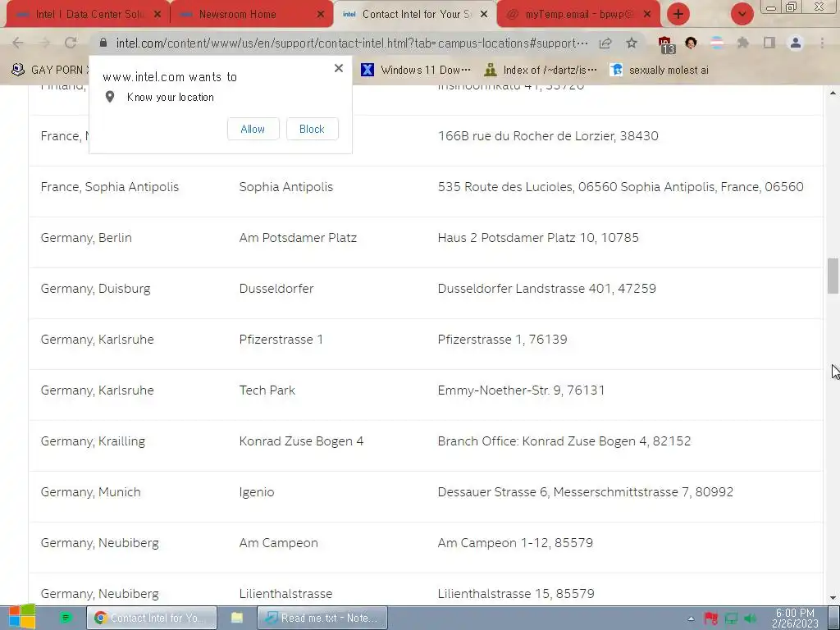Select the 'Igenio' campus cell
Image resolution: width=840 pixels, height=630 pixels.
coord(257,492)
